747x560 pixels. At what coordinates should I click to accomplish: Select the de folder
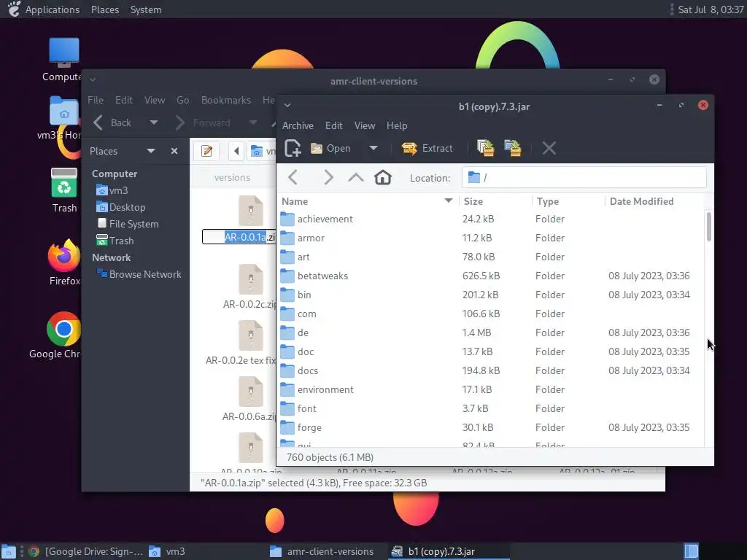tap(491, 332)
